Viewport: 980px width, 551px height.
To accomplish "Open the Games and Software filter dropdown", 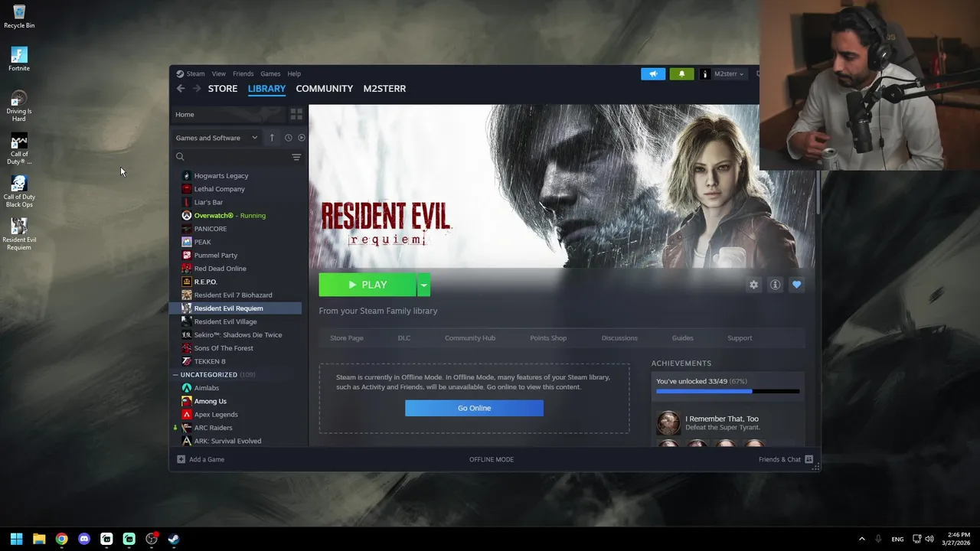I will point(217,138).
